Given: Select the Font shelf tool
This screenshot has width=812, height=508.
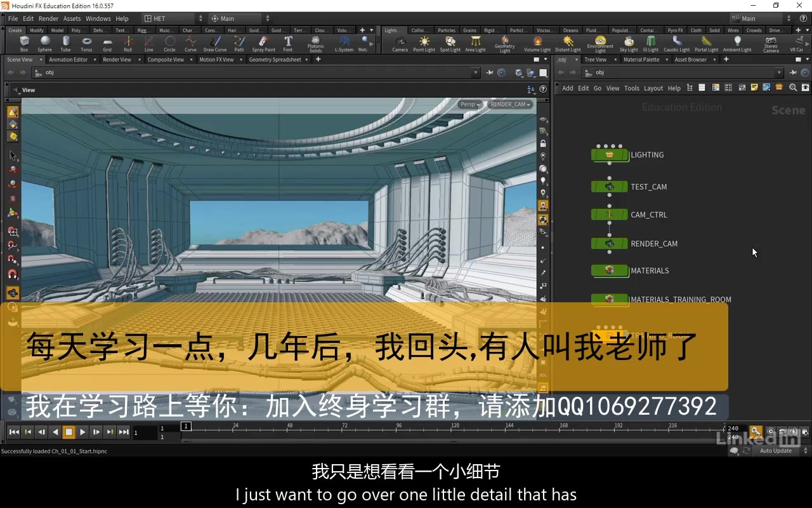Looking at the screenshot, I should [x=288, y=44].
